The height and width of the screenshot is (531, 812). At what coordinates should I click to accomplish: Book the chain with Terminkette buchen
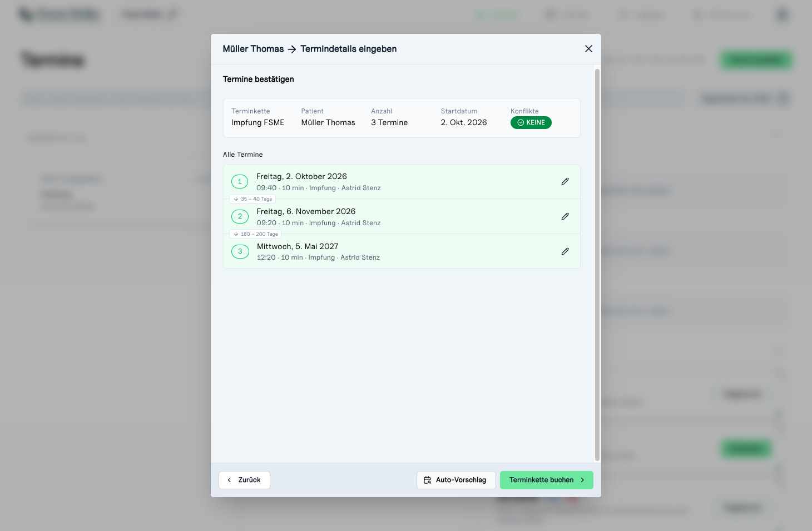547,480
